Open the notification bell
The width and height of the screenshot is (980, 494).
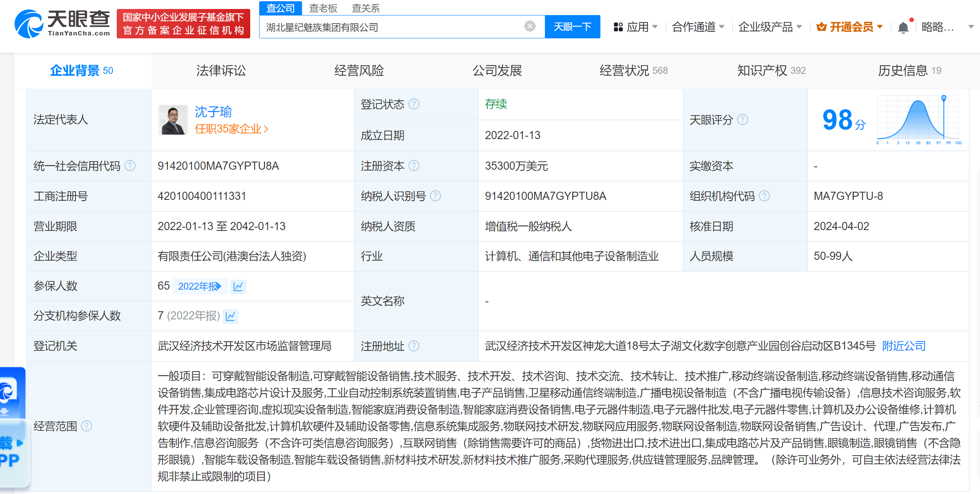[x=903, y=27]
